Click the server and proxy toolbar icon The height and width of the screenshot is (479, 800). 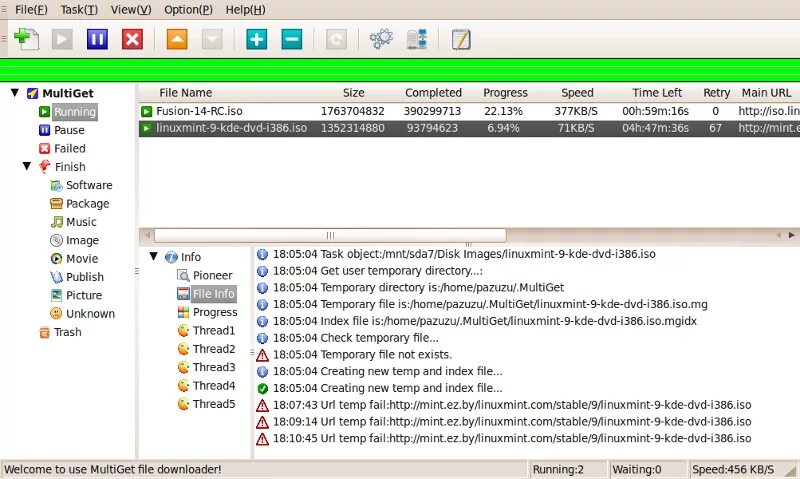pos(416,39)
